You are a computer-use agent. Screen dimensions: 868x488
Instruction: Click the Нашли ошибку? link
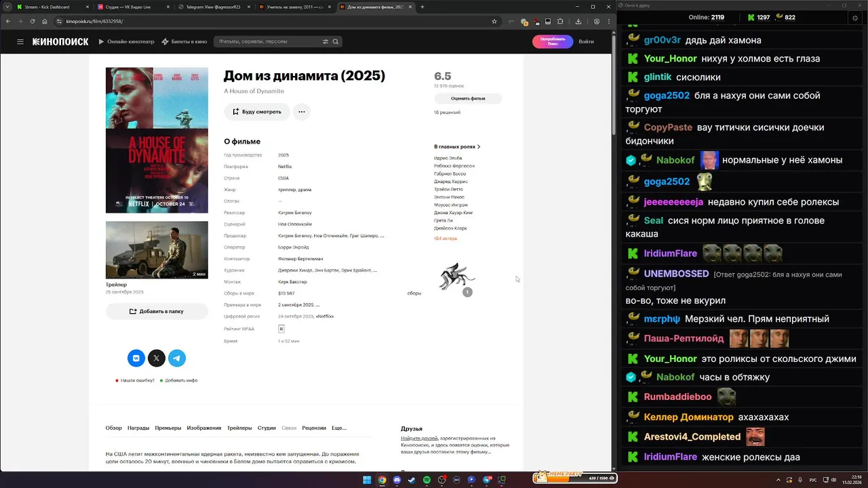138,380
